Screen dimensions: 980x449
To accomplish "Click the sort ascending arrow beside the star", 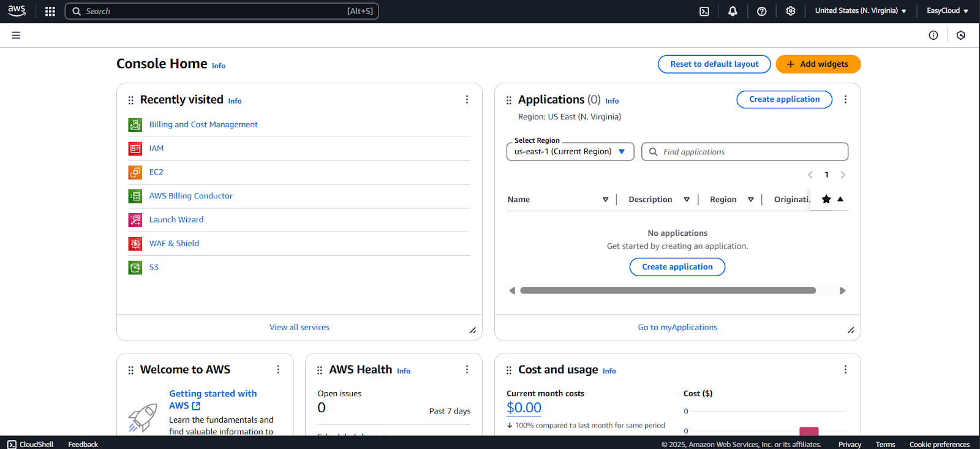I will [840, 199].
